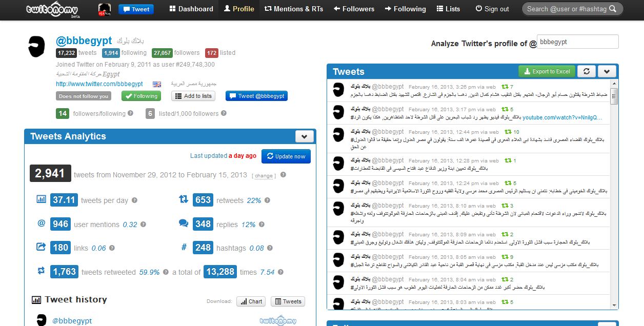The width and height of the screenshot is (644, 326).
Task: Click the February 16, 2013, 12:28 pm timestamp
Action: click(x=447, y=161)
